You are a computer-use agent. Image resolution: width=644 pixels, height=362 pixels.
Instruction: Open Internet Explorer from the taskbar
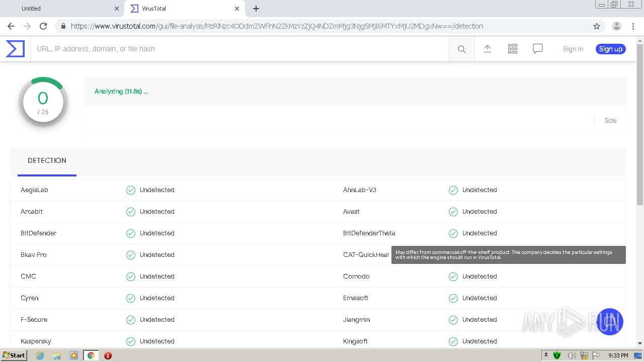pos(40,355)
